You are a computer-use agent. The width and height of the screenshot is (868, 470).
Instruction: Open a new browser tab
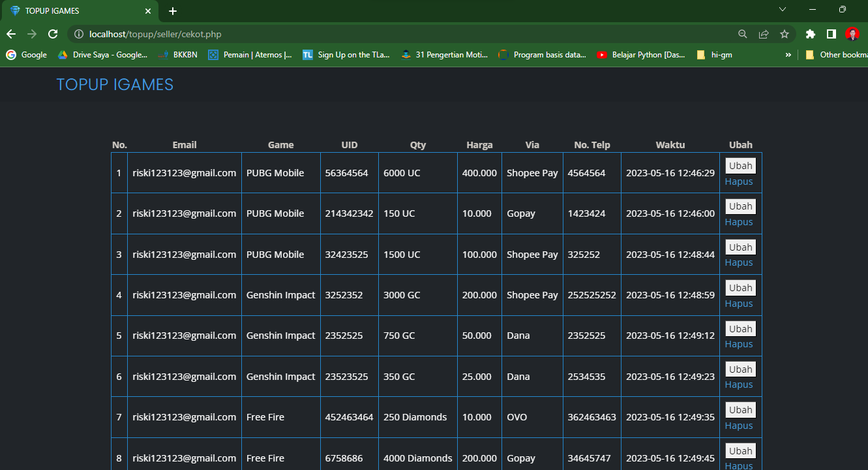[172, 10]
